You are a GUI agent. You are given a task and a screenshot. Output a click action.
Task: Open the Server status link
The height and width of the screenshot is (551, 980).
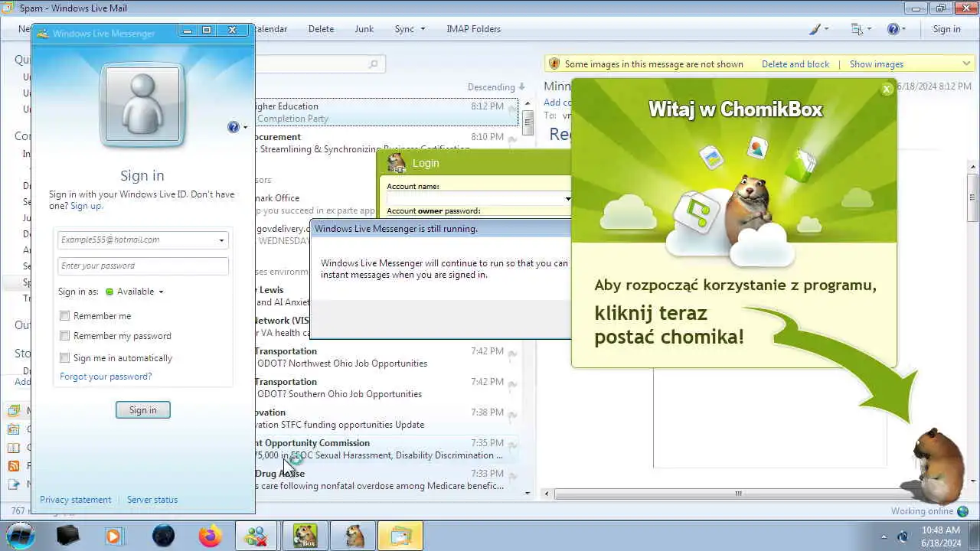tap(152, 500)
